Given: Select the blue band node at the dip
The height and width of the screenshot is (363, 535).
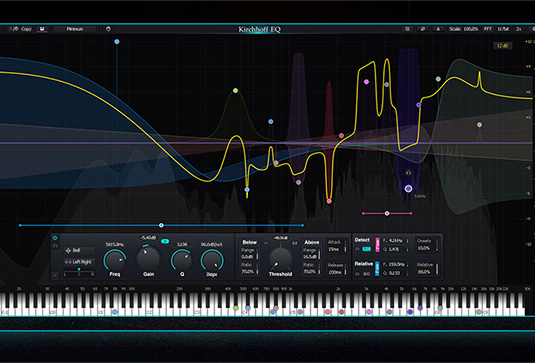Looking at the screenshot, I should tap(247, 190).
